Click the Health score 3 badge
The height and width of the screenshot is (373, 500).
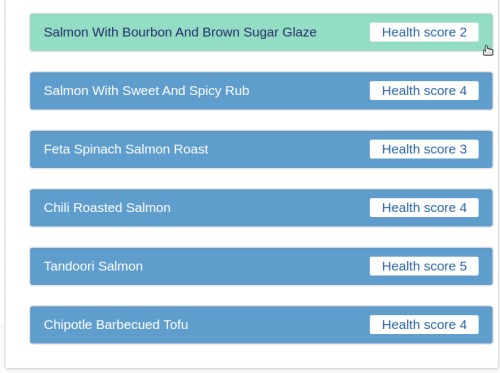pos(424,149)
